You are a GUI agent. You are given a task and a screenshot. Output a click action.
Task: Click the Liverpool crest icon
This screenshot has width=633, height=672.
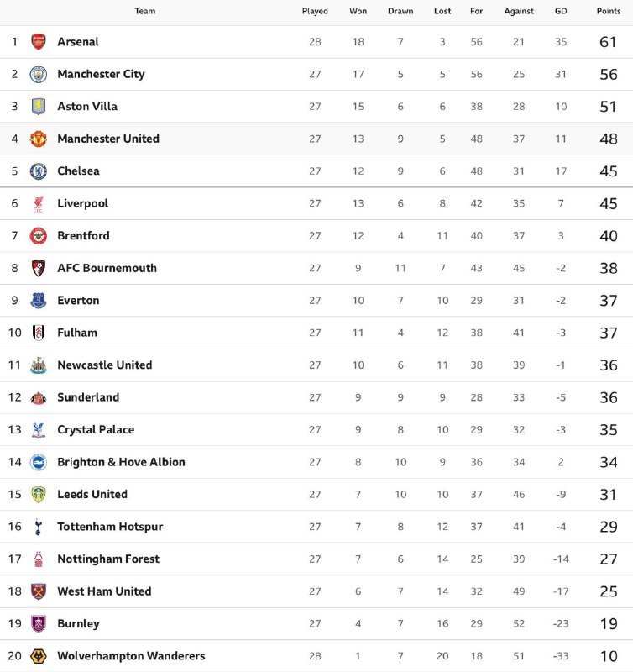click(x=39, y=203)
